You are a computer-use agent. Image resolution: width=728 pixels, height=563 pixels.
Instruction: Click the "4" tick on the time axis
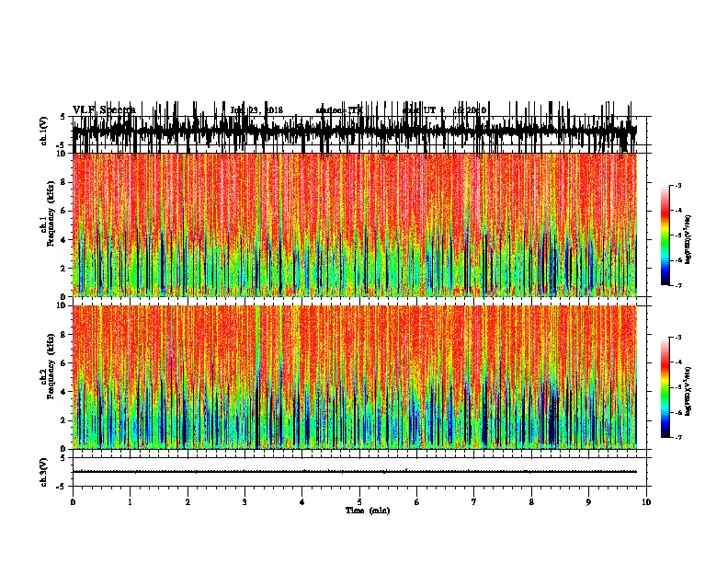[x=302, y=502]
